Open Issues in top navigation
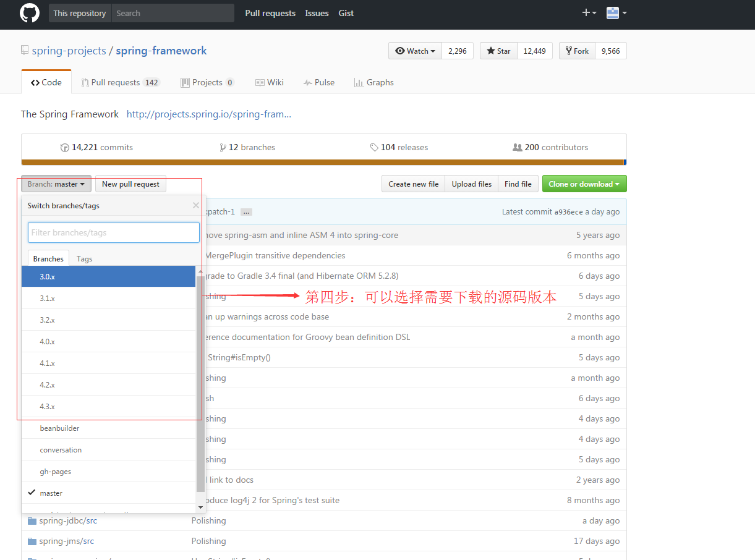This screenshot has width=755, height=560. (317, 13)
